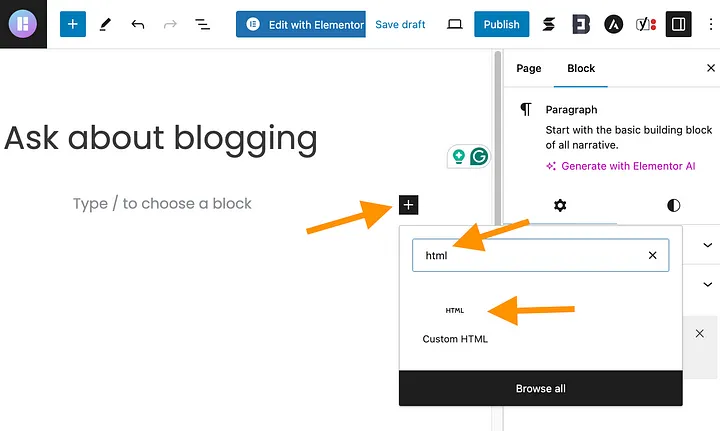Click the Yoast SEO toolbar icon

coord(647,24)
